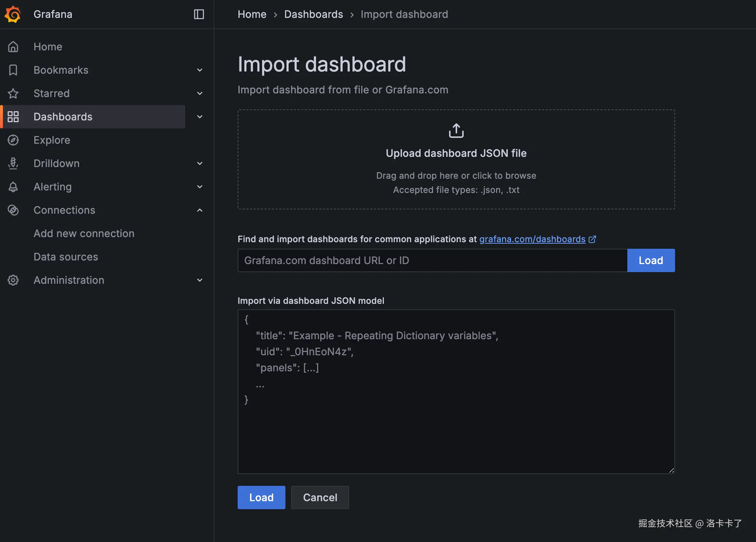
Task: Click the Starred star icon
Action: point(13,93)
